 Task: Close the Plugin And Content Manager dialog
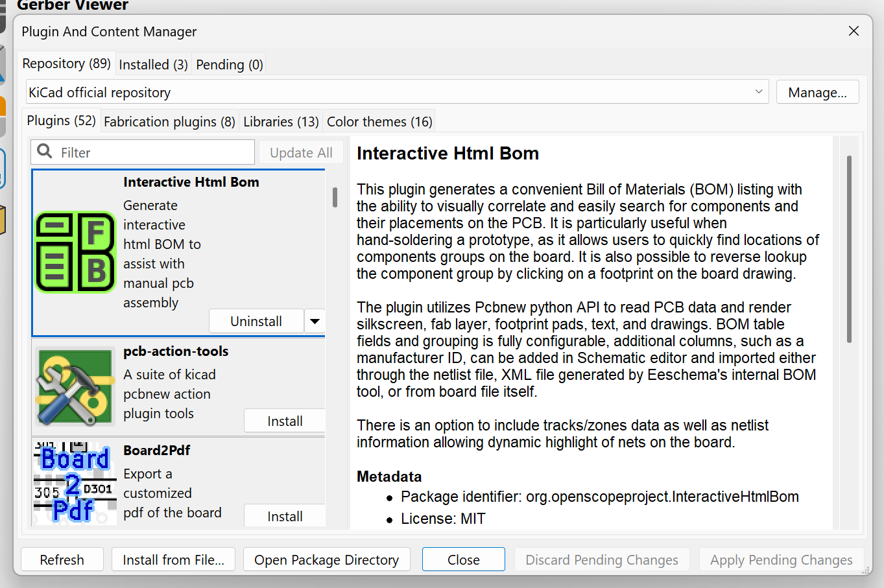point(854,31)
